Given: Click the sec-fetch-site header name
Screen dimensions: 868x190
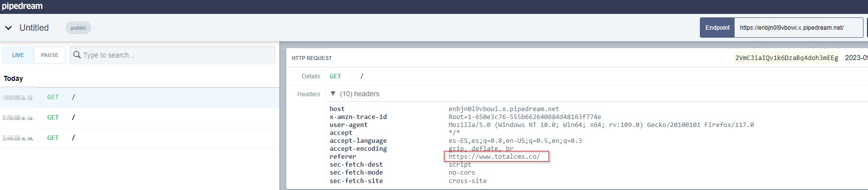Looking at the screenshot, I should [356, 181].
